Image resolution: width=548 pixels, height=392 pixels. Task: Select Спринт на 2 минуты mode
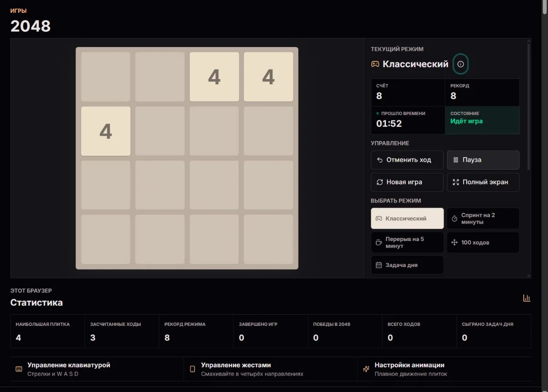[483, 219]
